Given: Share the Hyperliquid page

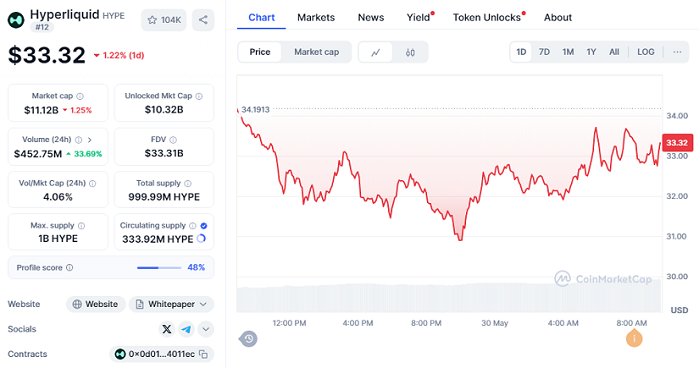Looking at the screenshot, I should tap(203, 20).
